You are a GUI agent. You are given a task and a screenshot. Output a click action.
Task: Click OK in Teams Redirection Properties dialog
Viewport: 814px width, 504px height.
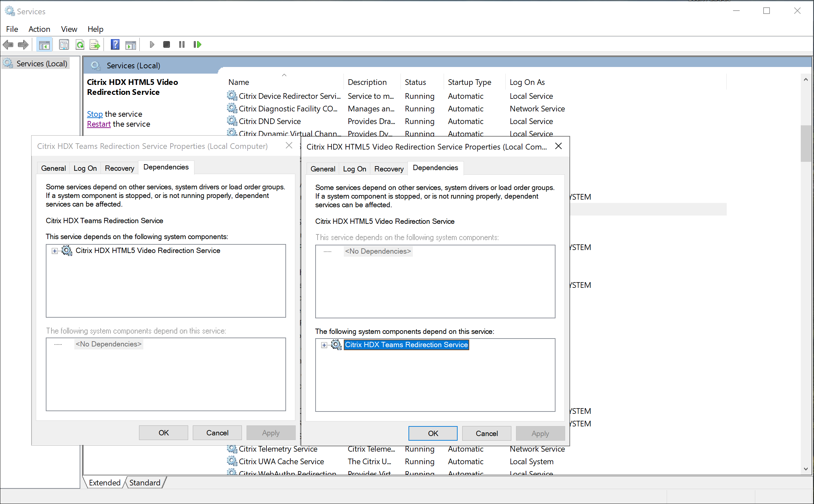(164, 433)
